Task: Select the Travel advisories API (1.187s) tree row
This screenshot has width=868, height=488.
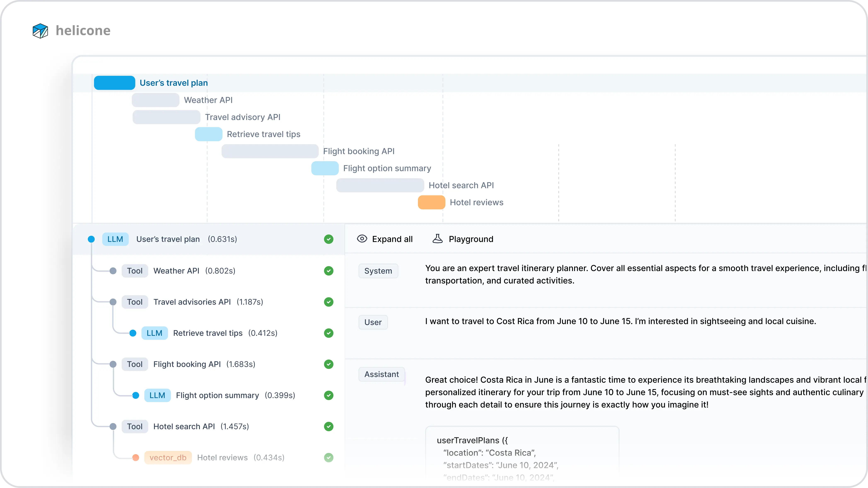Action: [209, 302]
